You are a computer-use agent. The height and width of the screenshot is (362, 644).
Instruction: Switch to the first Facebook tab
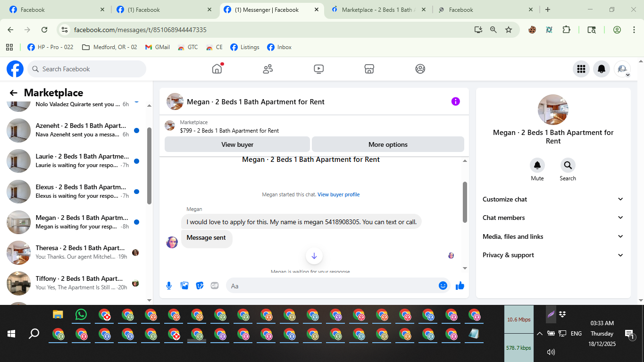pos(56,9)
